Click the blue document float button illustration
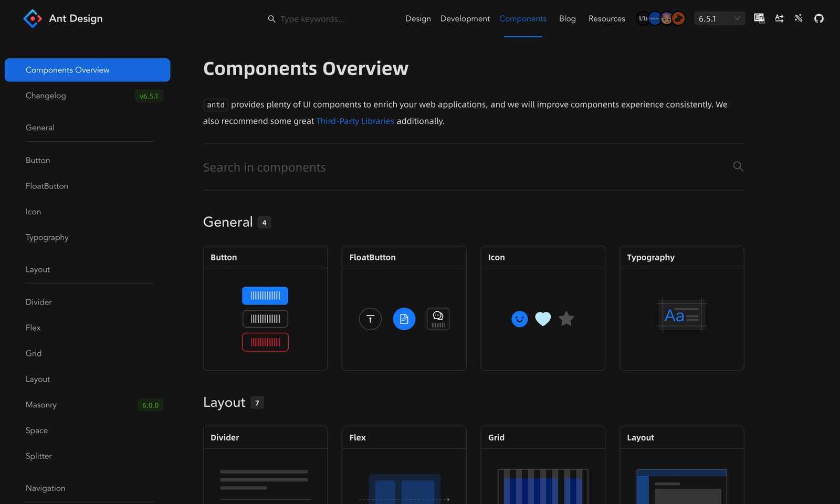The image size is (840, 504). [404, 319]
